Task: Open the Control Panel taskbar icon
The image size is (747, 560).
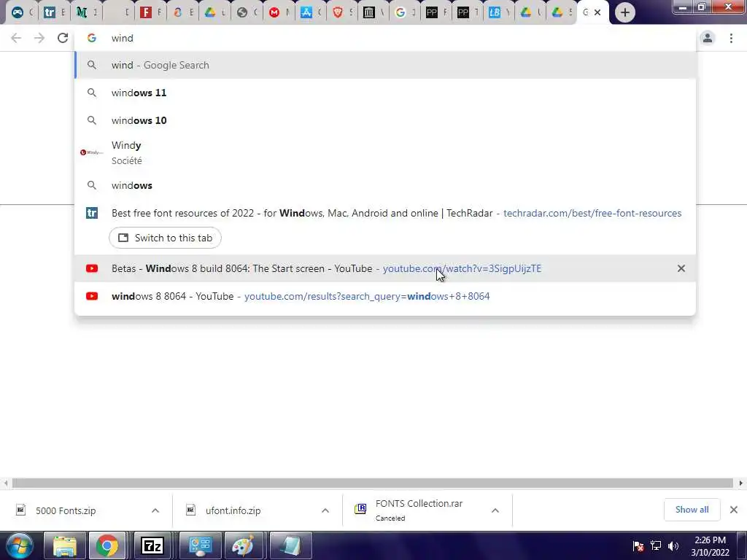Action: (200, 545)
